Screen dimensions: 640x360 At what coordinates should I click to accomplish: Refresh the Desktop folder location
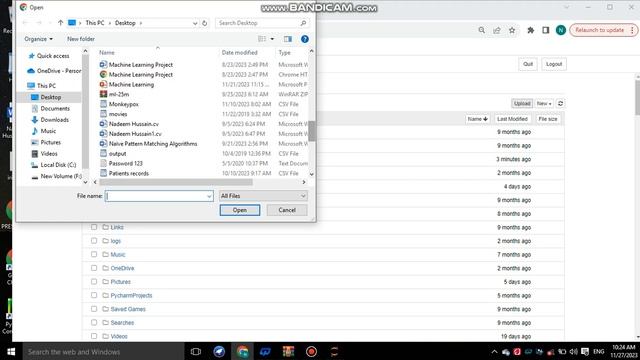(204, 23)
